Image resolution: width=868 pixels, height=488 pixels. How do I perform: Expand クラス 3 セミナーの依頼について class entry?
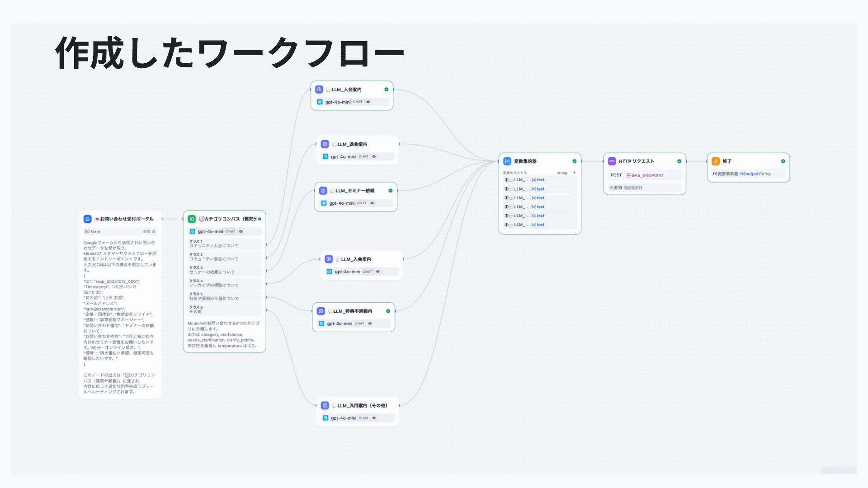point(225,270)
